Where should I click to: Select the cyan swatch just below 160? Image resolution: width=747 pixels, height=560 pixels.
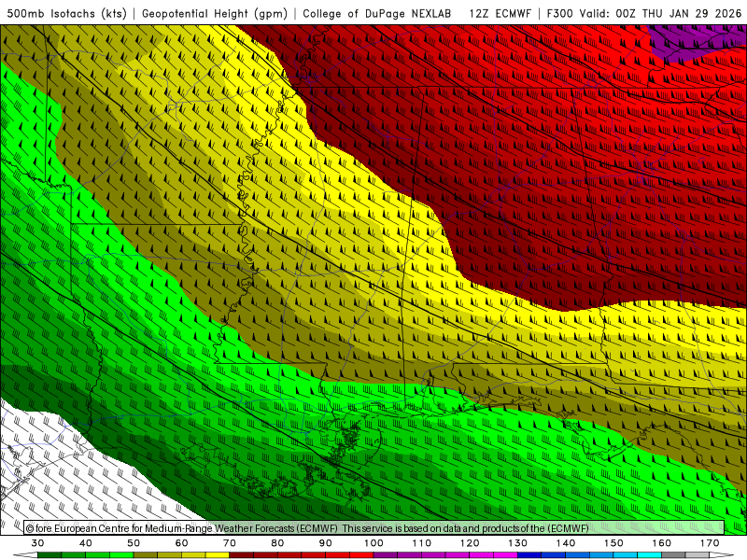649,555
